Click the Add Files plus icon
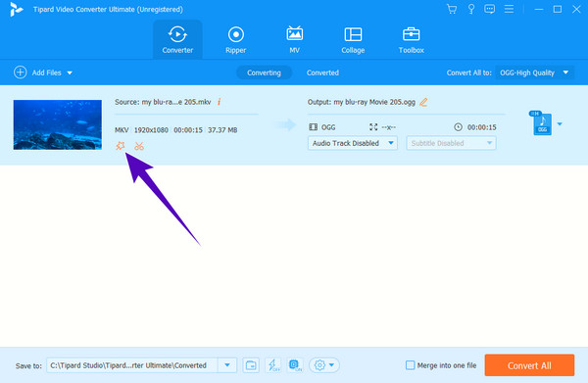 pos(20,72)
